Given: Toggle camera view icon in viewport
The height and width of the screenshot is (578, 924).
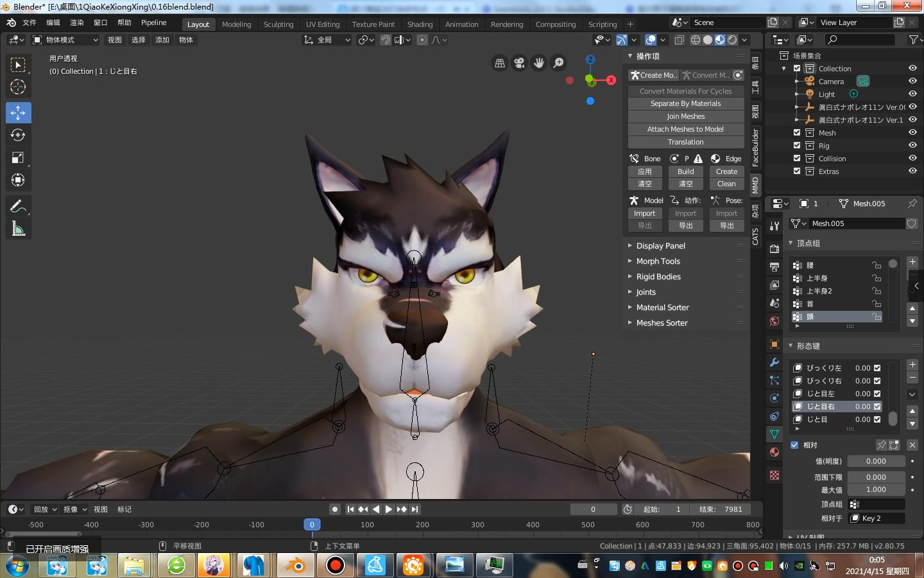Looking at the screenshot, I should coord(519,63).
